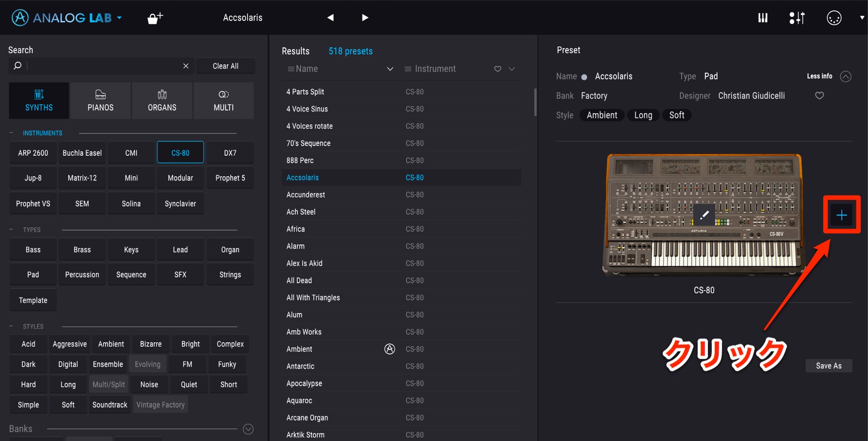Switch to the ORGANS tab

pos(162,101)
